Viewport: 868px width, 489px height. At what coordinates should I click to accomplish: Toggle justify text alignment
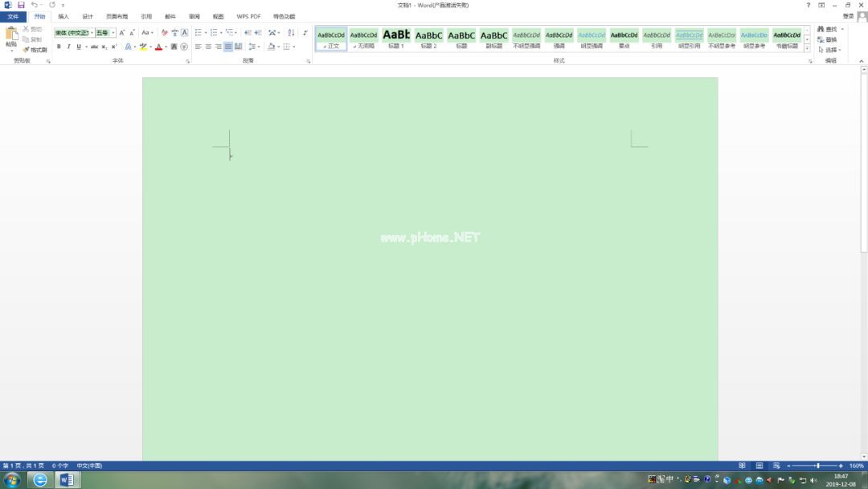[x=228, y=47]
